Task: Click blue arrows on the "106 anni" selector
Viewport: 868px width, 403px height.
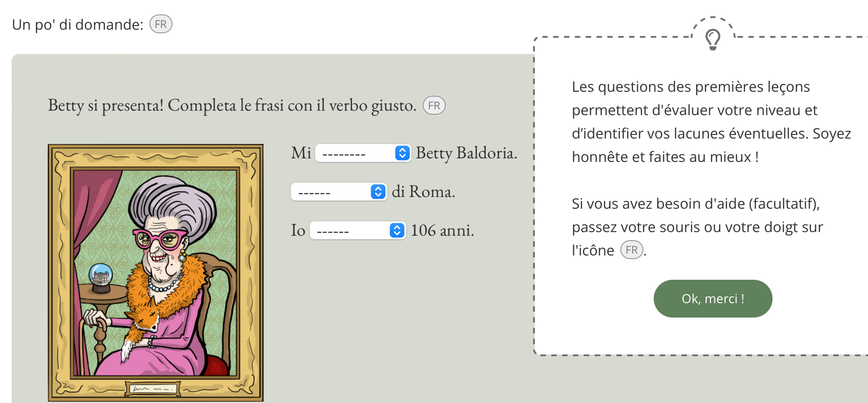Action: pyautogui.click(x=397, y=231)
